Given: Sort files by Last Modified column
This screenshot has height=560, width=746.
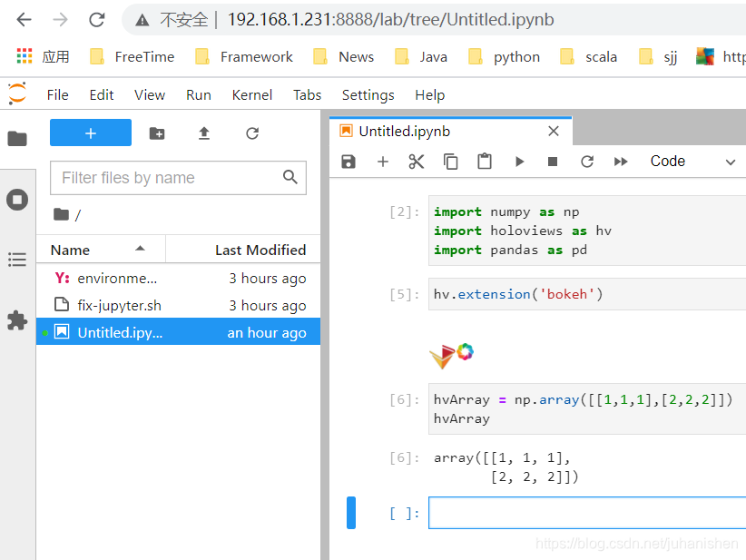Looking at the screenshot, I should 243,250.
